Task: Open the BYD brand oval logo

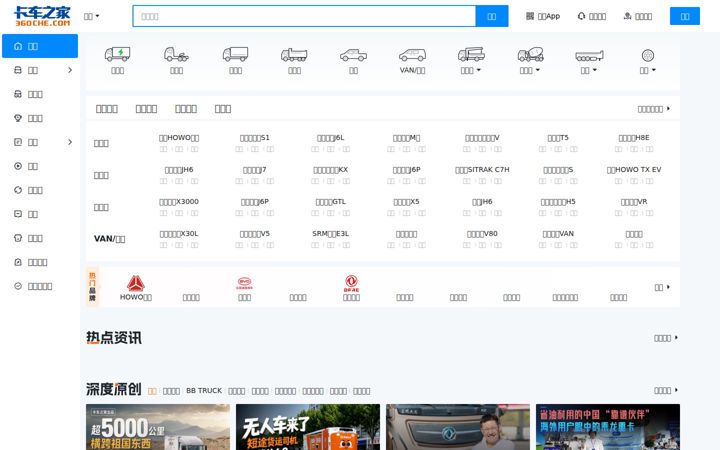Action: tap(244, 283)
